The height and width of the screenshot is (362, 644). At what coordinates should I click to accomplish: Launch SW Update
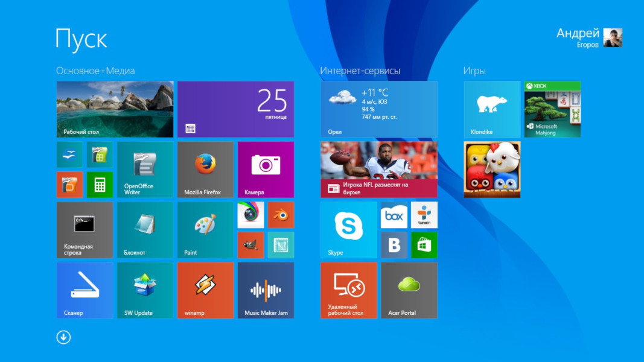[145, 290]
